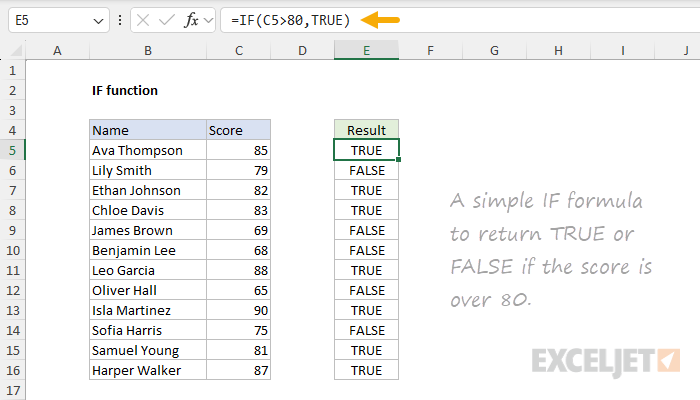
Task: Click the Name header cell
Action: tap(148, 130)
